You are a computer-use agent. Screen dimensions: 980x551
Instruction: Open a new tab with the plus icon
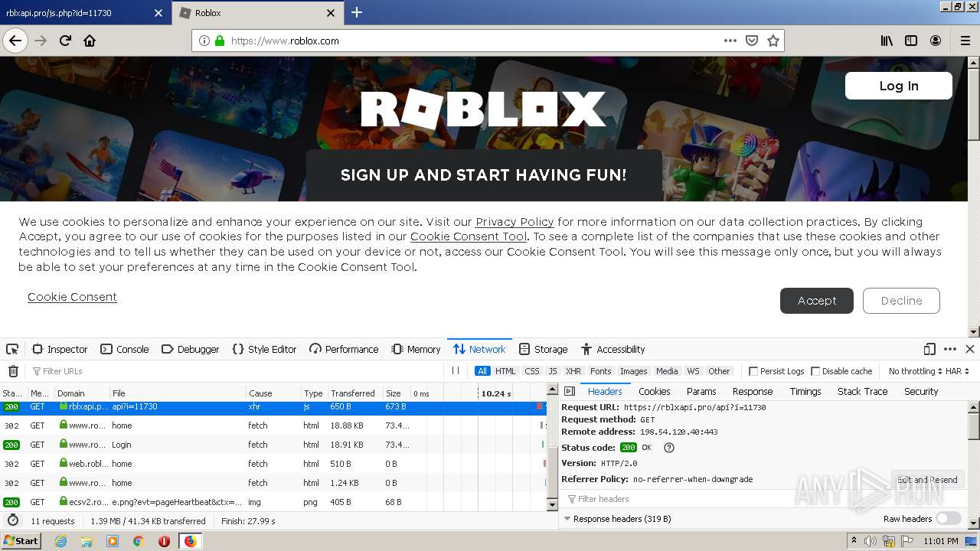[357, 12]
